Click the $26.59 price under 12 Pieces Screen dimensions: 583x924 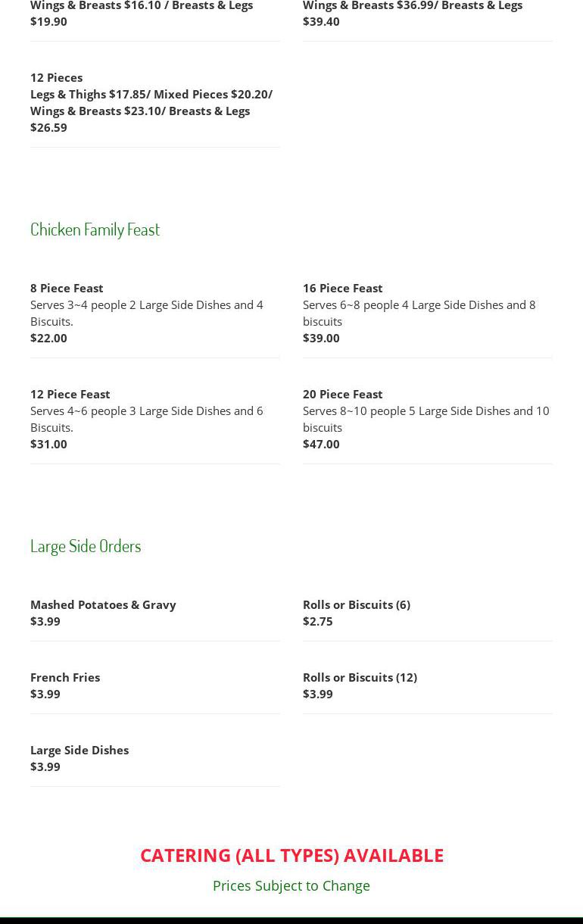point(48,127)
